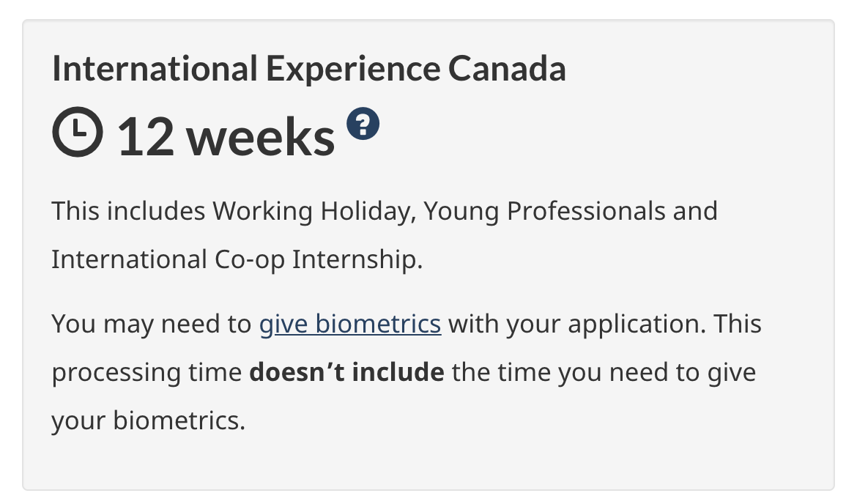Click the word International in the heading
This screenshot has width=857, height=504.
[155, 69]
